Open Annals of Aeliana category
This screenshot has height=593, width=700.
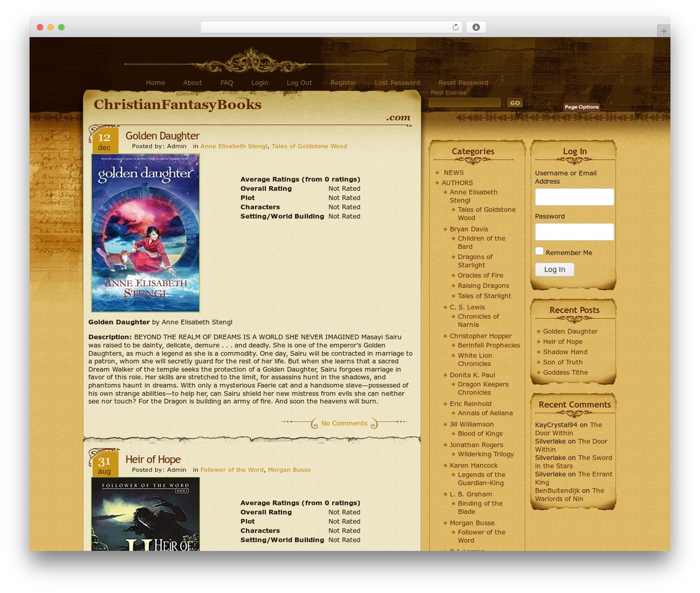[485, 413]
